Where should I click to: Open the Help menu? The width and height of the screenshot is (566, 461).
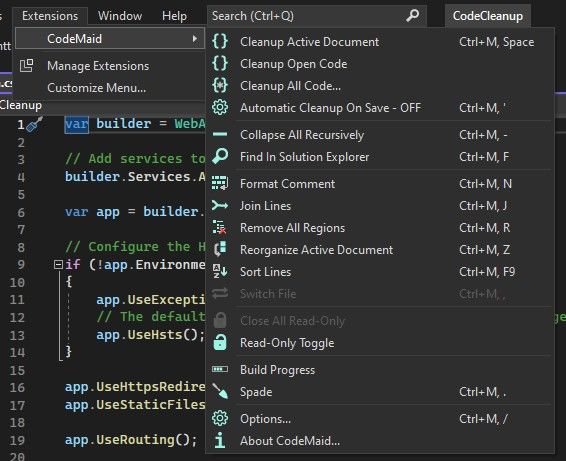[174, 16]
